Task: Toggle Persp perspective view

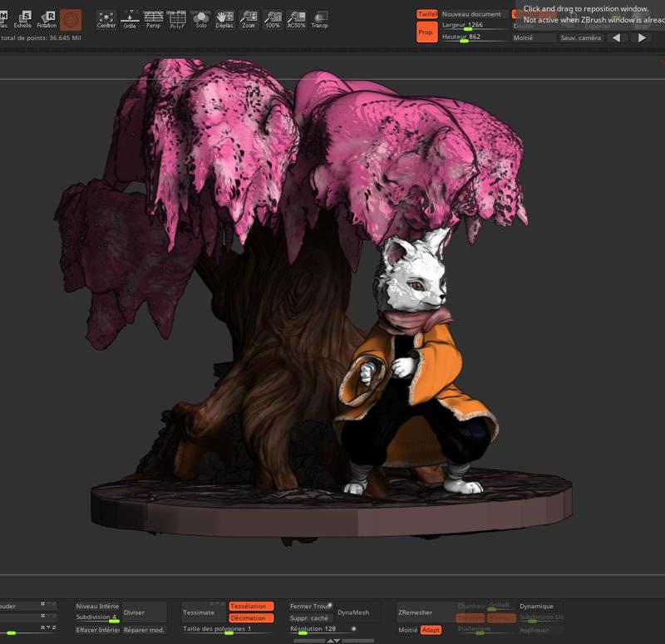Action: [x=153, y=19]
